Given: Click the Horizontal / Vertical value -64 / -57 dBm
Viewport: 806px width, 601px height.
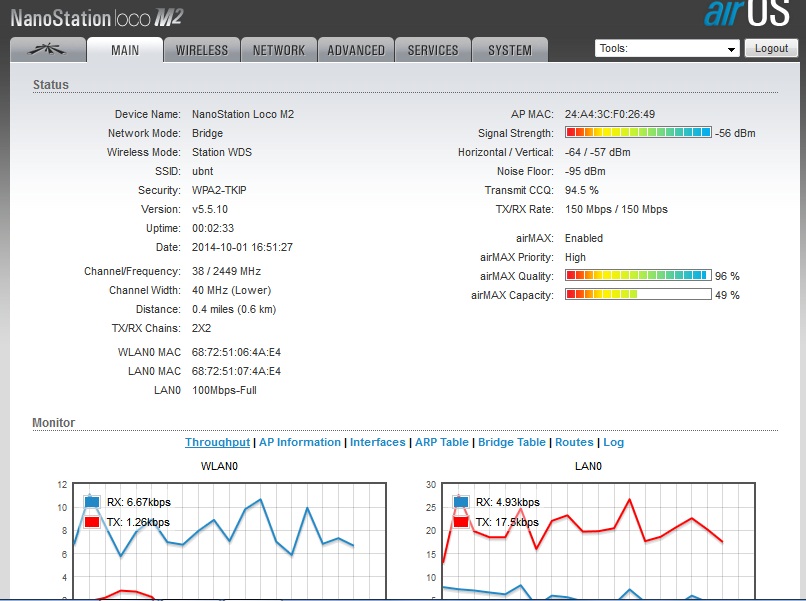Looking at the screenshot, I should point(597,152).
